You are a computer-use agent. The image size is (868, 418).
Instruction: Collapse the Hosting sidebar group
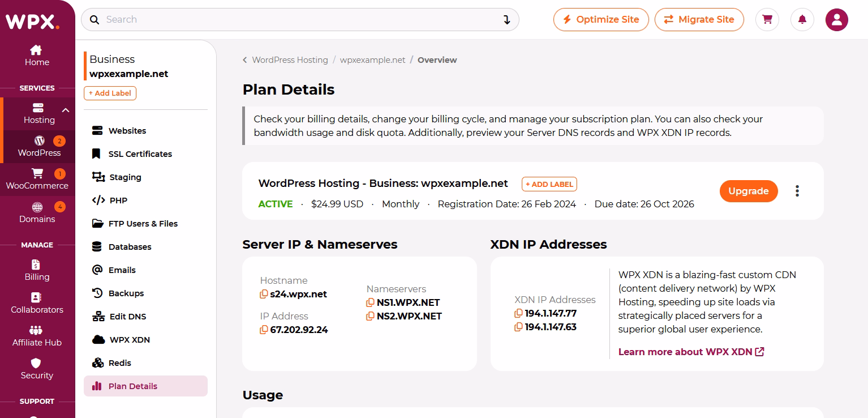[66, 110]
